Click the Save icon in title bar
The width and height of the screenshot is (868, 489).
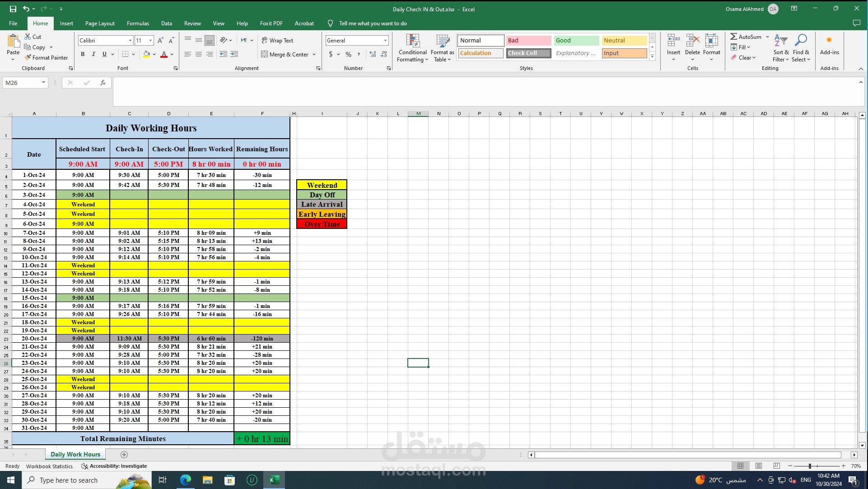[x=13, y=9]
